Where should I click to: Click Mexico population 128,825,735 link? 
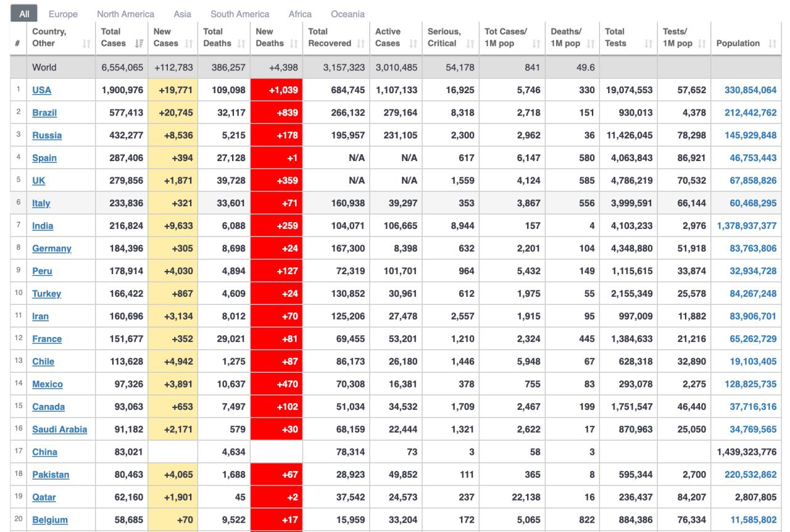[750, 384]
